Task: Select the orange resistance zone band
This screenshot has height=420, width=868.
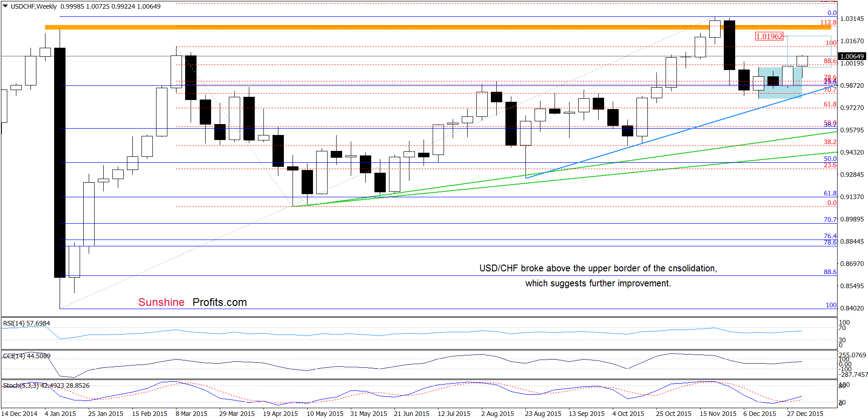Action: [439, 27]
